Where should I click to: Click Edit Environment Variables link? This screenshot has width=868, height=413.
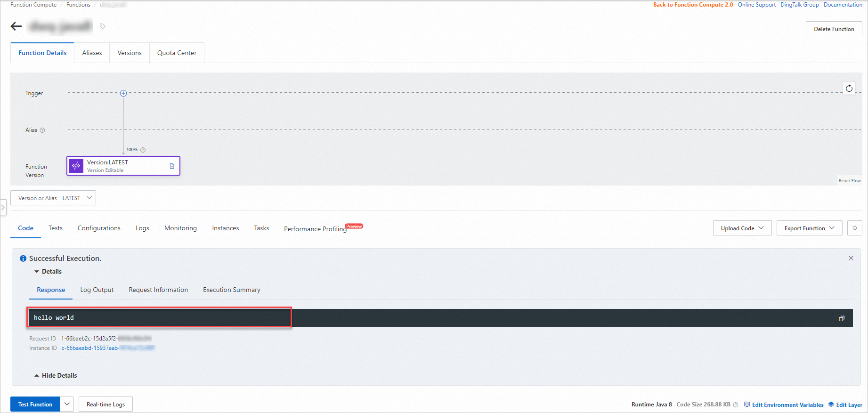784,405
